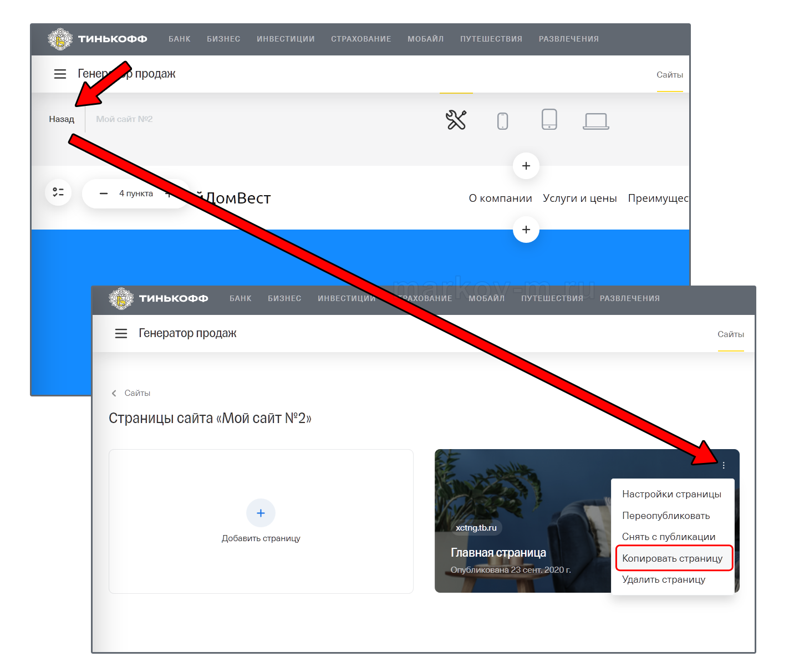This screenshot has width=789, height=672.
Task: Open hamburger menu in the site pages window
Action: tap(121, 333)
